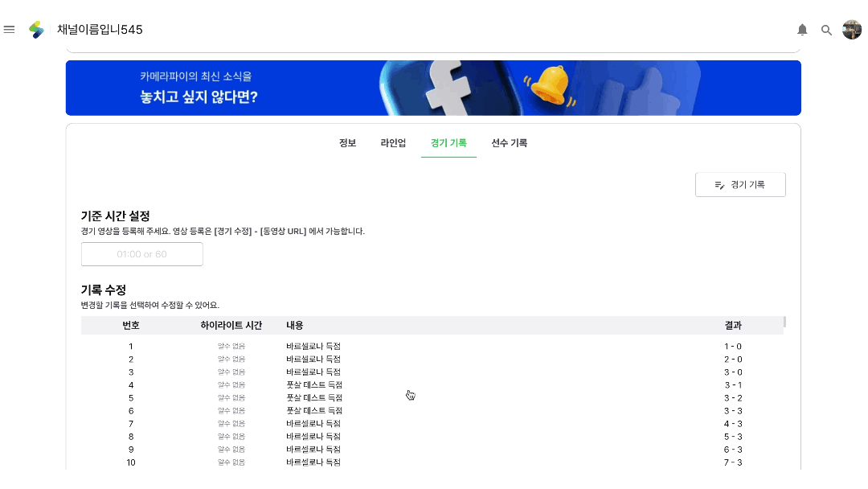Open the notifications bell
The width and height of the screenshot is (868, 489).
click(802, 30)
